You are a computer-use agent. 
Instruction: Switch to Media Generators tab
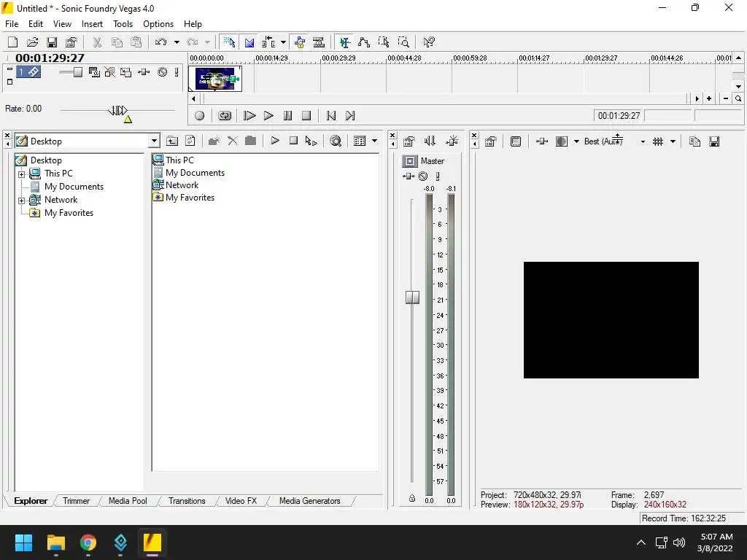(309, 501)
